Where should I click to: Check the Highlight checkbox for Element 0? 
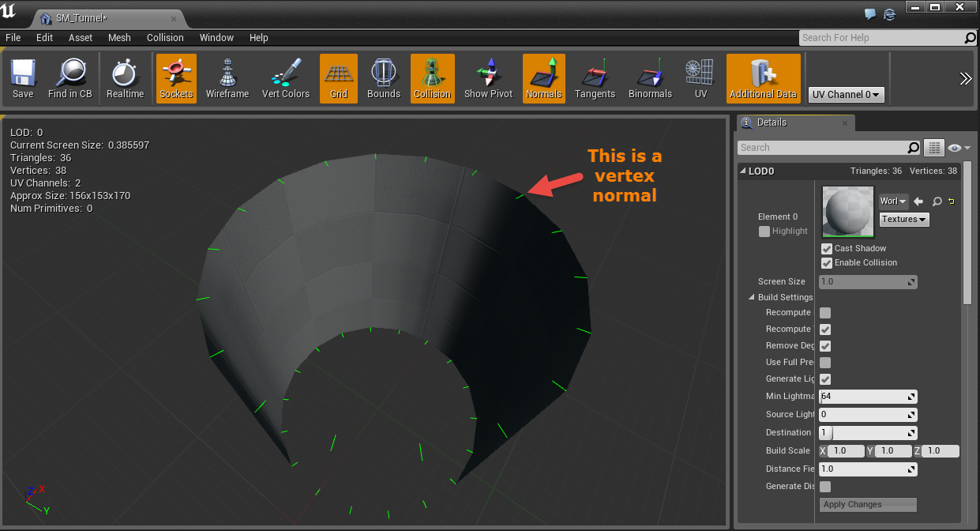(764, 232)
